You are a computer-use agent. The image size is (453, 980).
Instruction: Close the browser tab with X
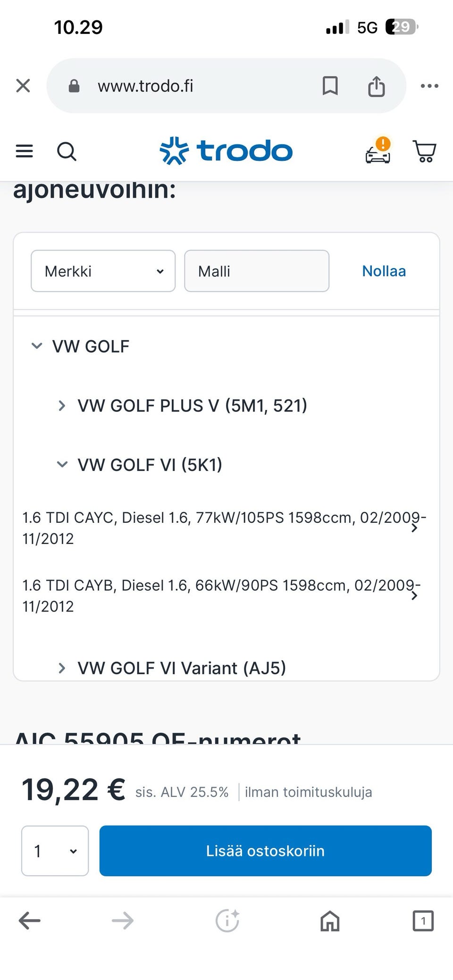pyautogui.click(x=23, y=86)
